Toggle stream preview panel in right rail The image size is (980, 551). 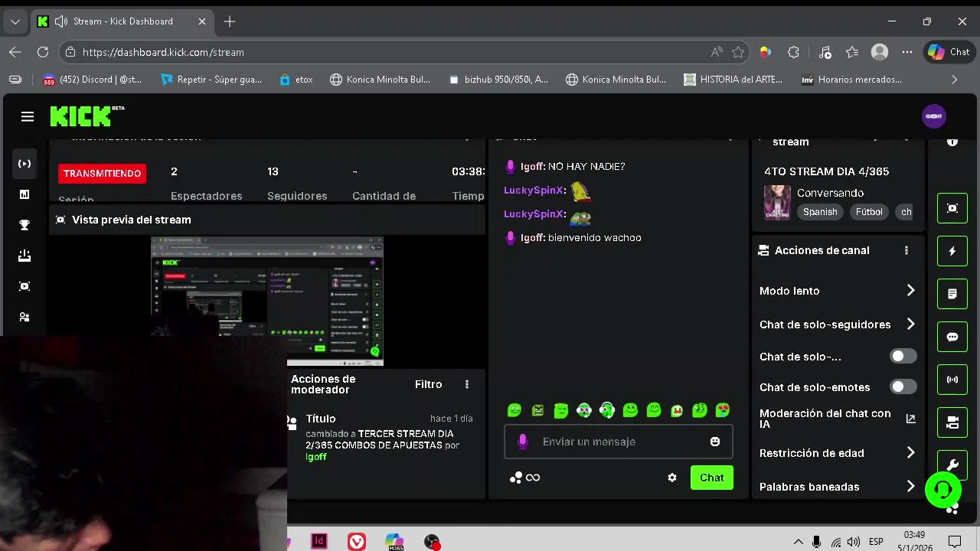click(952, 208)
